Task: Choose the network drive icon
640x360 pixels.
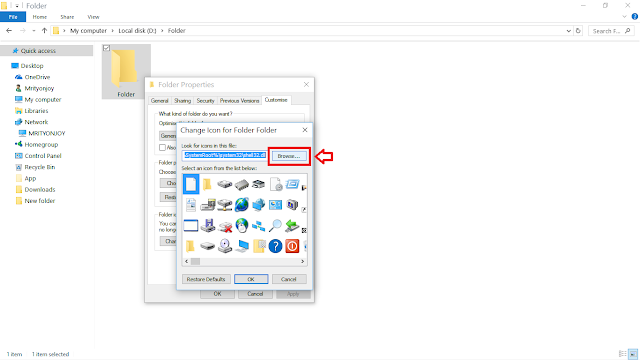Action: pos(224,204)
